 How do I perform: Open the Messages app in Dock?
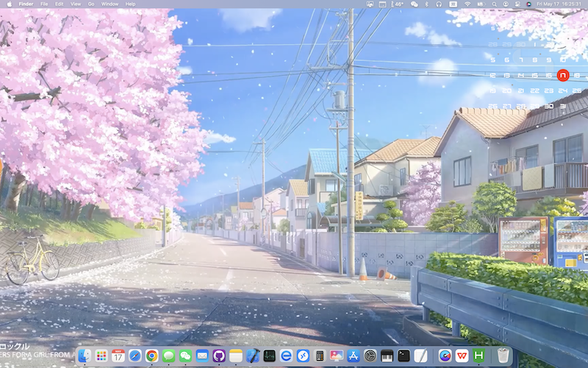pyautogui.click(x=169, y=355)
